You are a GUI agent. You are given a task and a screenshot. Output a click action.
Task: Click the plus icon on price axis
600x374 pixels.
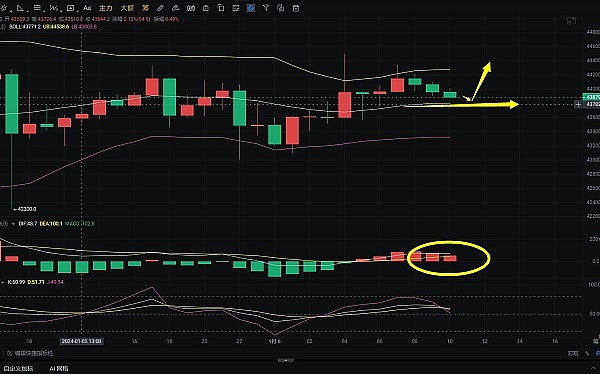578,104
